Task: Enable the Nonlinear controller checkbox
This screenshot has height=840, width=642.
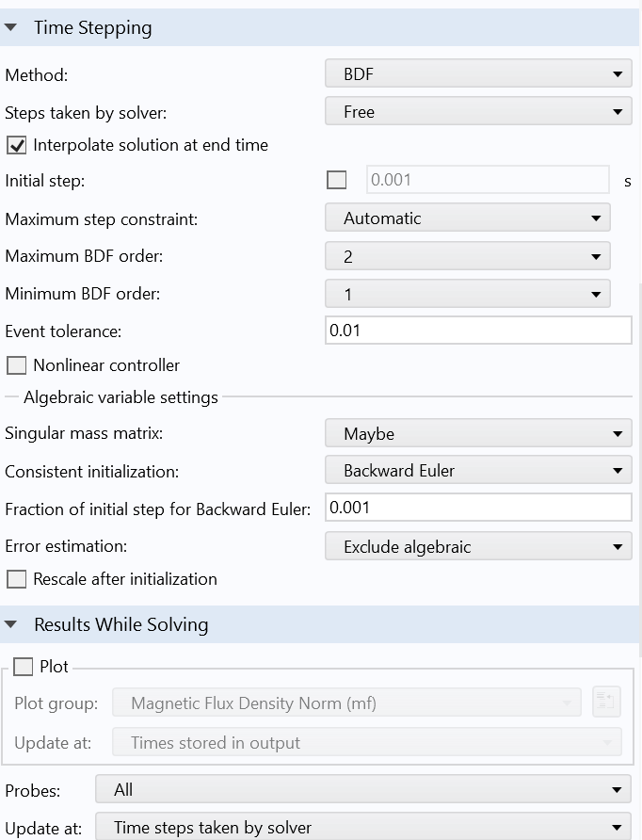Action: [x=17, y=365]
